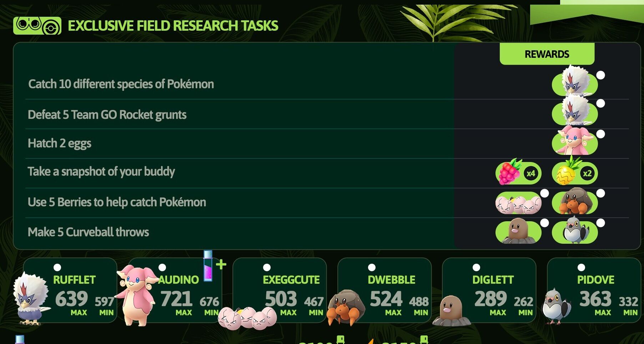Click the shiny dot beside the Audino reward
Screen dimensions: 644x344
coord(601,134)
